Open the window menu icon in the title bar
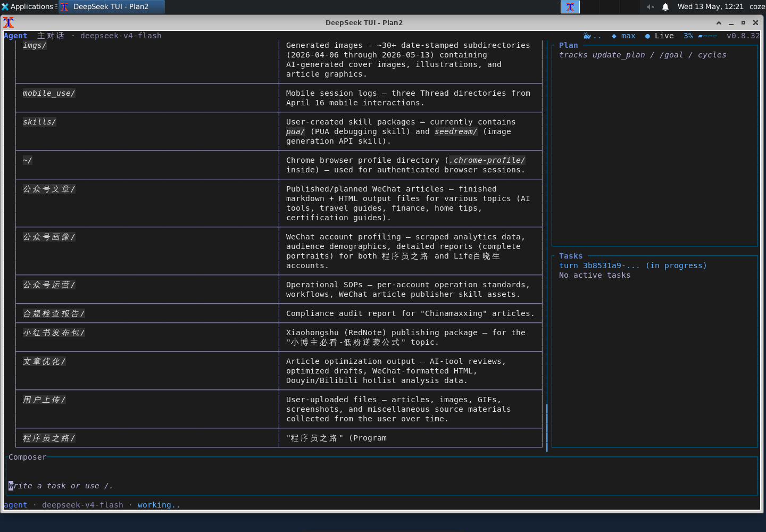766x532 pixels. coord(9,22)
